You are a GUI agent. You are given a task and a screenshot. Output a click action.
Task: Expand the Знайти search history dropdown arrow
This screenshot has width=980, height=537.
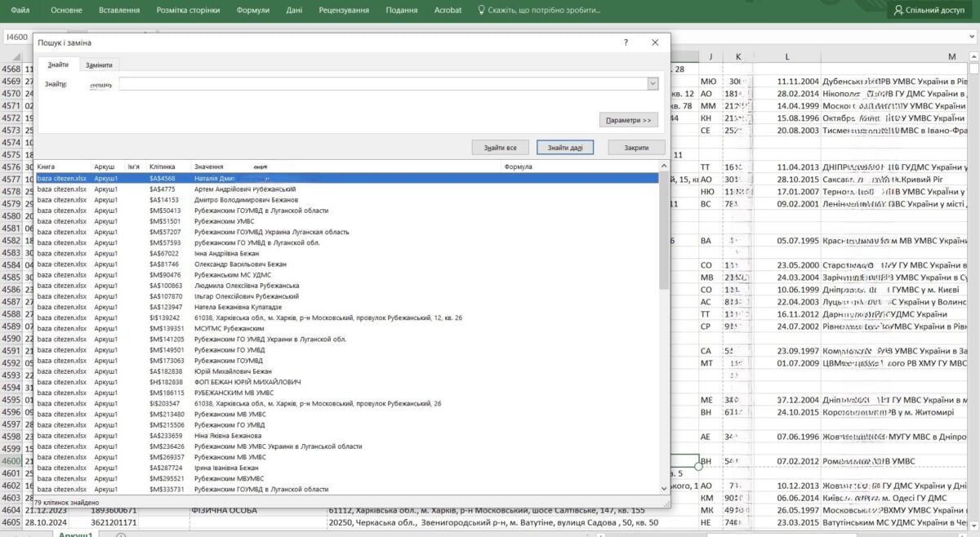(x=653, y=83)
